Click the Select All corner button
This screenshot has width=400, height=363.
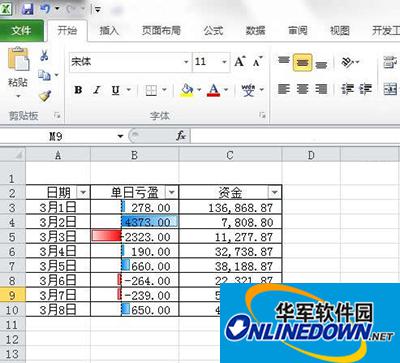point(13,155)
